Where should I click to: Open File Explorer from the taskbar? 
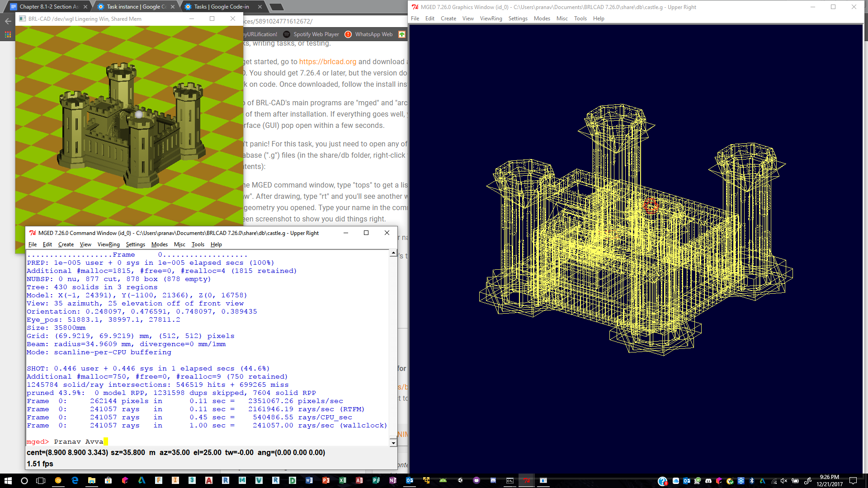91,480
